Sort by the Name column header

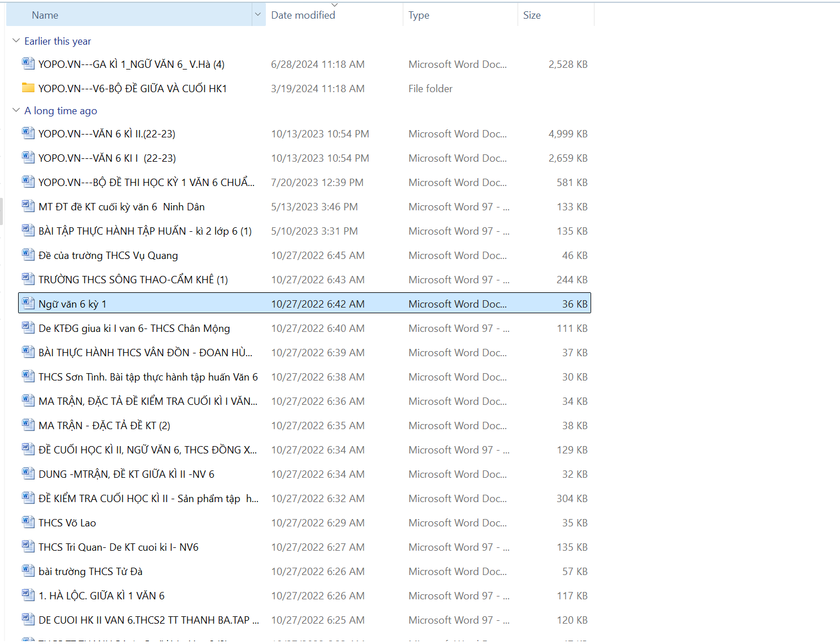129,15
